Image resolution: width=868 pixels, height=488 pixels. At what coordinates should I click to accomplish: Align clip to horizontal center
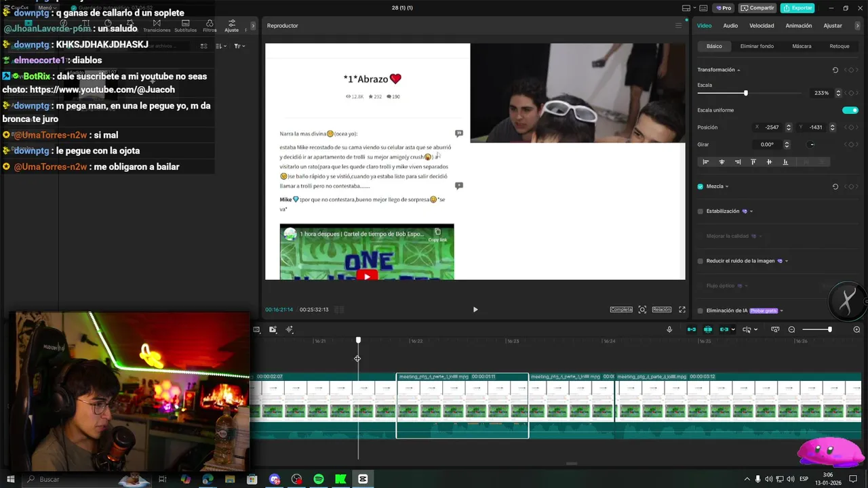coord(722,162)
